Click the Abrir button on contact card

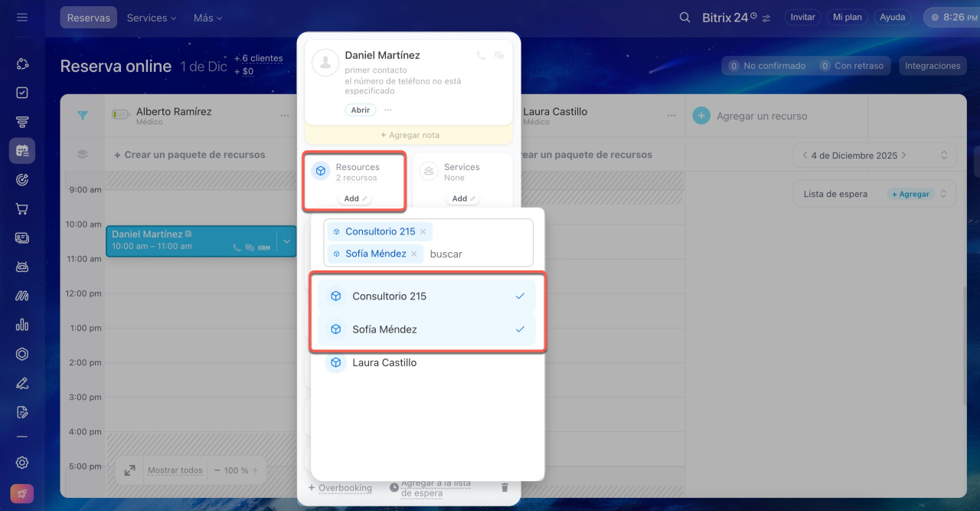(360, 110)
